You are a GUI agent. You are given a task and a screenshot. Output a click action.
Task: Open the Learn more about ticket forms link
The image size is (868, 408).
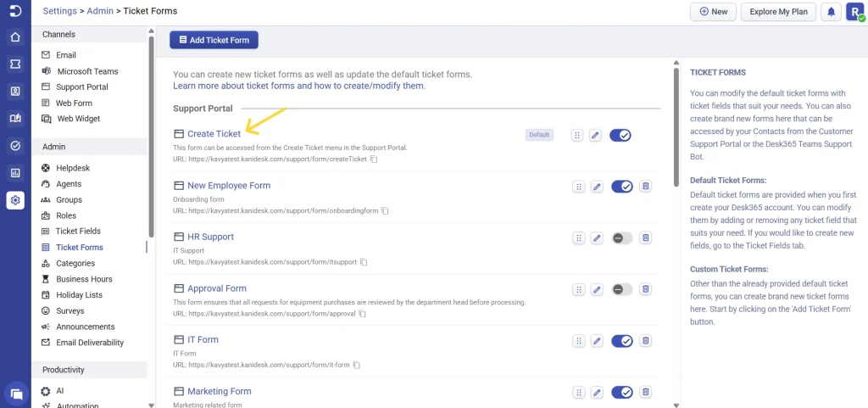click(298, 87)
